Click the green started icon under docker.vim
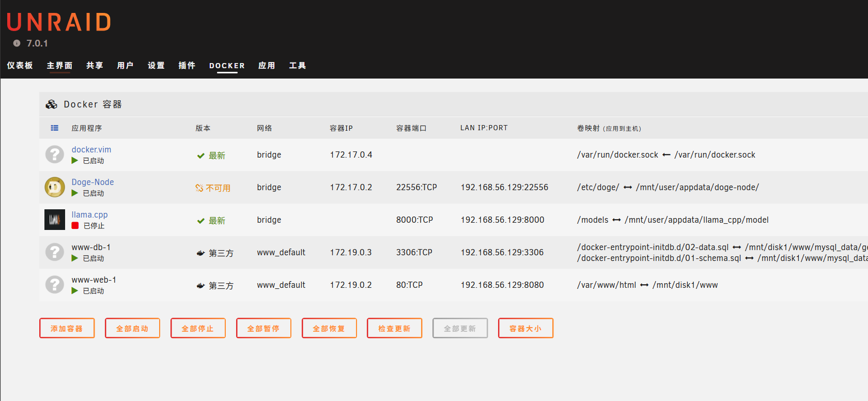Viewport: 868px width, 401px height. coord(75,161)
